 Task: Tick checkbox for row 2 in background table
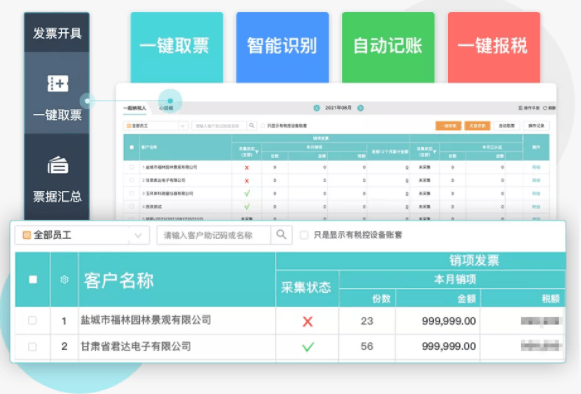coord(132,180)
